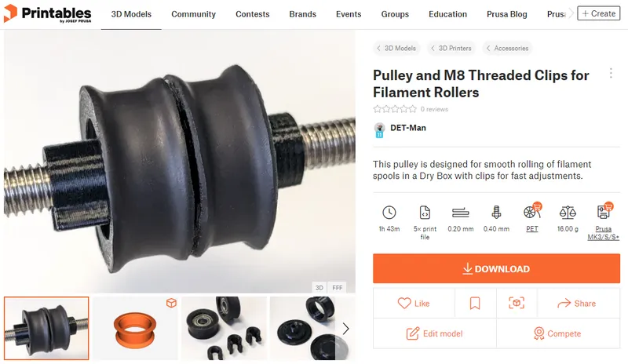Viewport: 628px width, 364px height.
Task: Click the Prusa MK3/S/S+ printer icon
Action: point(604,212)
